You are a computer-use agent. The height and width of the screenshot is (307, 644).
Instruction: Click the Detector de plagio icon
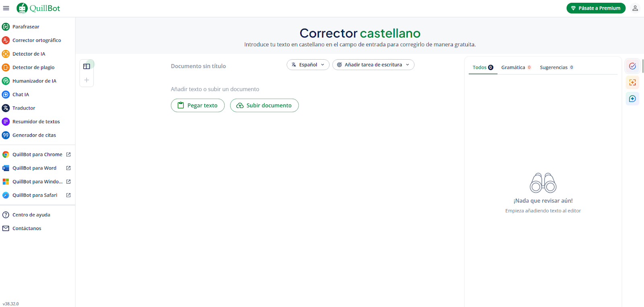(6, 67)
